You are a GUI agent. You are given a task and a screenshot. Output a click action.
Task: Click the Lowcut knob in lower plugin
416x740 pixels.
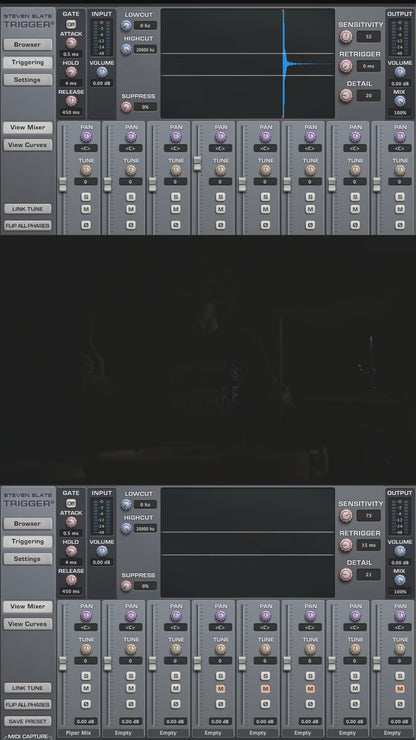(126, 505)
